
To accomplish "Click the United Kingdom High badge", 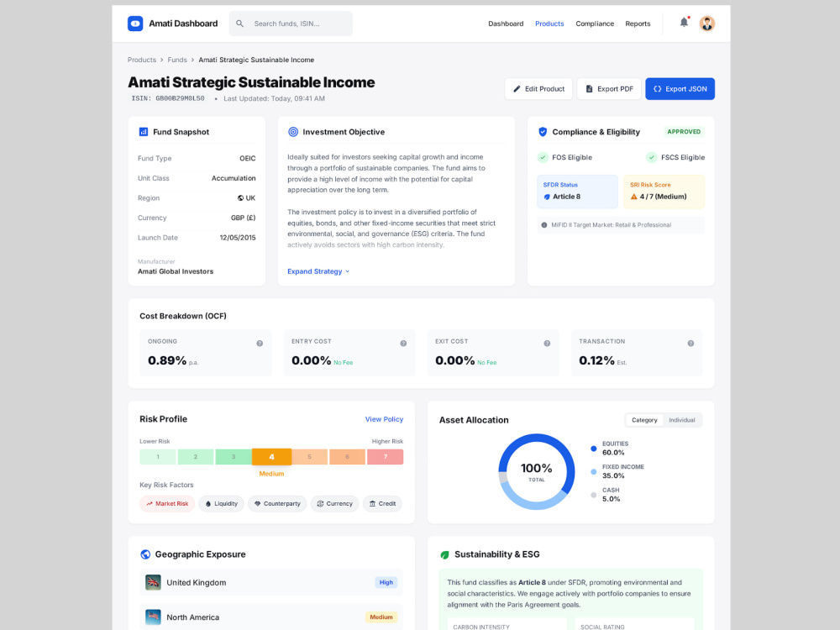I will (386, 582).
